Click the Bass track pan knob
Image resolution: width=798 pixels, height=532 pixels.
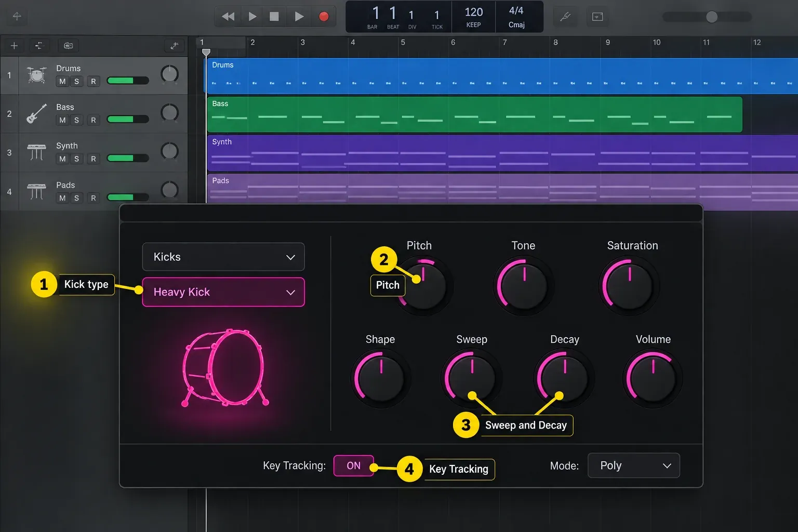pyautogui.click(x=169, y=113)
